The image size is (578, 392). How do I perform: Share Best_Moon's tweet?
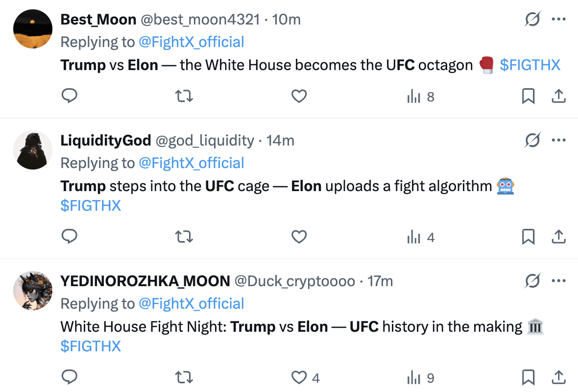[x=558, y=97]
